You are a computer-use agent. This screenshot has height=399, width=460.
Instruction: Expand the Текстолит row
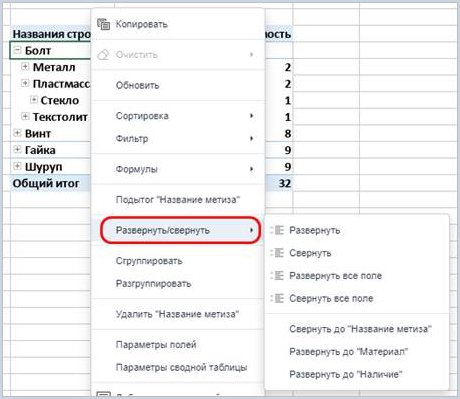coord(25,116)
